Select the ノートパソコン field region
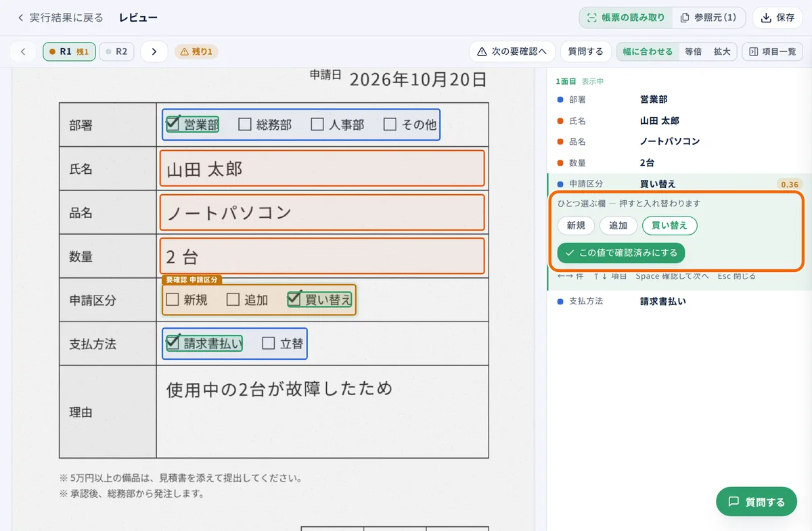812x531 pixels. pos(322,212)
